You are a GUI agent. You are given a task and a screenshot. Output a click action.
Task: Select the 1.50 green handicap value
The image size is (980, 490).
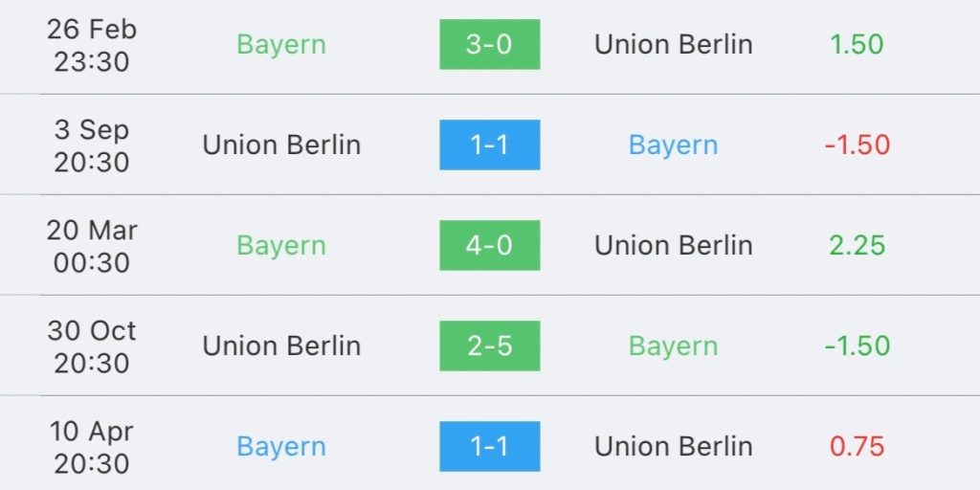click(x=857, y=44)
